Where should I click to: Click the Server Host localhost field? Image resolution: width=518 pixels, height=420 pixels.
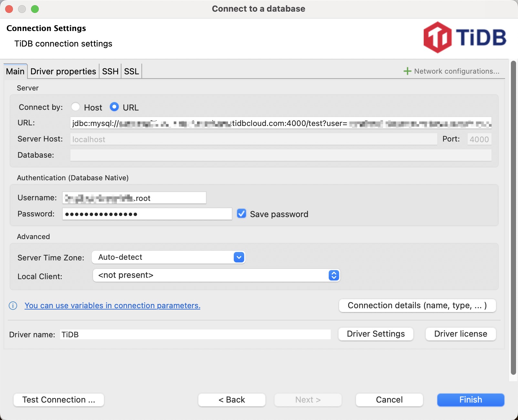[254, 139]
